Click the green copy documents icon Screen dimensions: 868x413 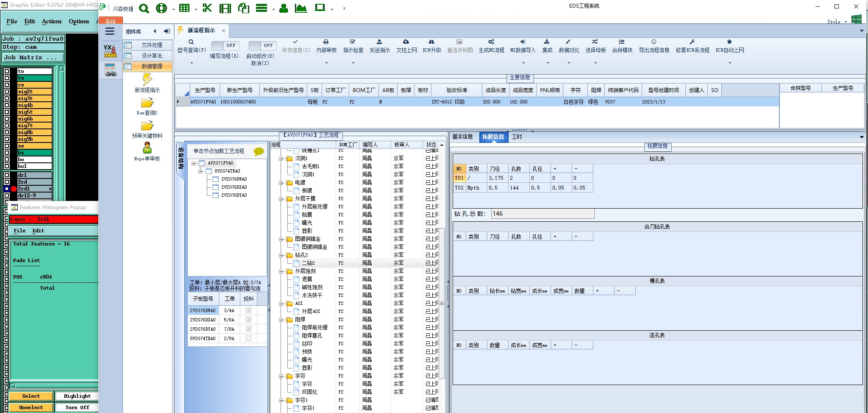coord(244,8)
